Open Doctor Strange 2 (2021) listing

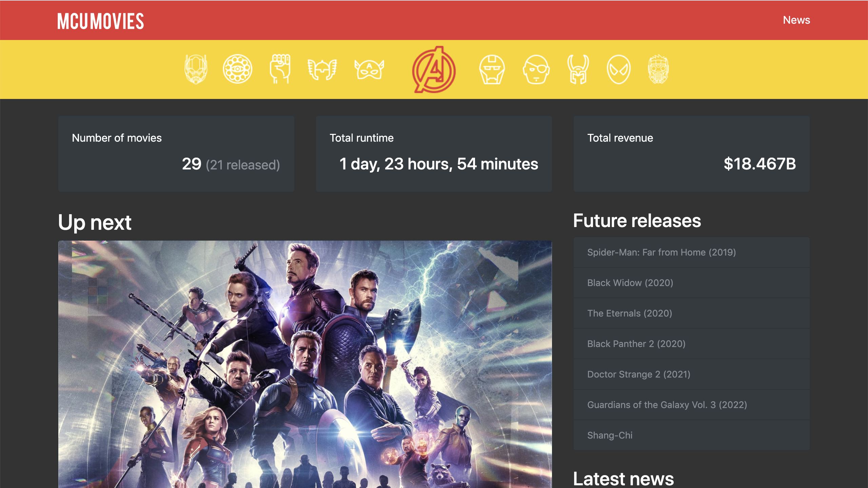(x=636, y=374)
